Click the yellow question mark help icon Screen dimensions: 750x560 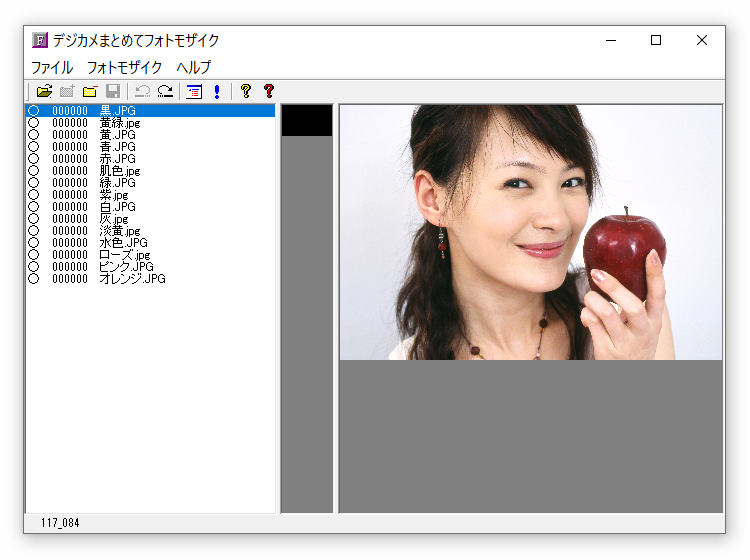(246, 91)
